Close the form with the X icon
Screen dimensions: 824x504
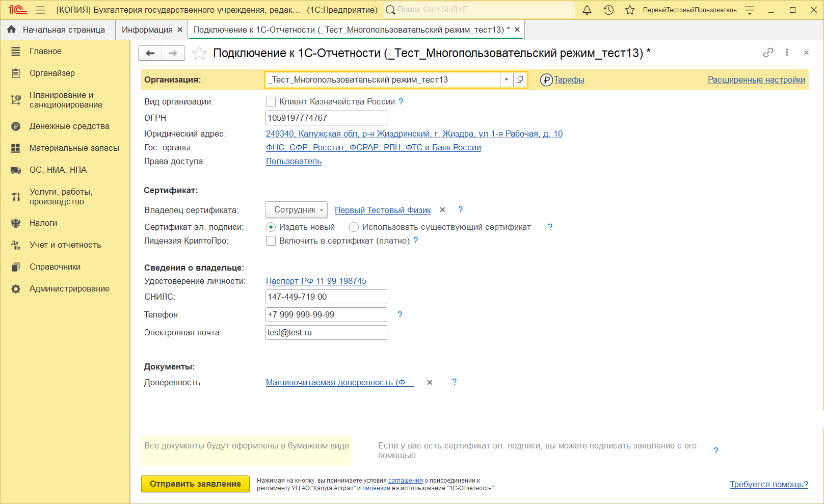pos(806,52)
